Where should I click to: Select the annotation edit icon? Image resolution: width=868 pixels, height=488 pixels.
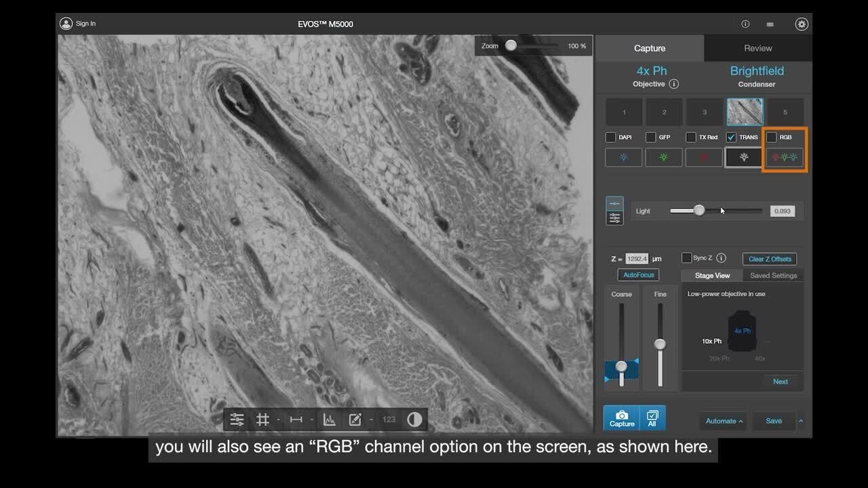tap(355, 420)
